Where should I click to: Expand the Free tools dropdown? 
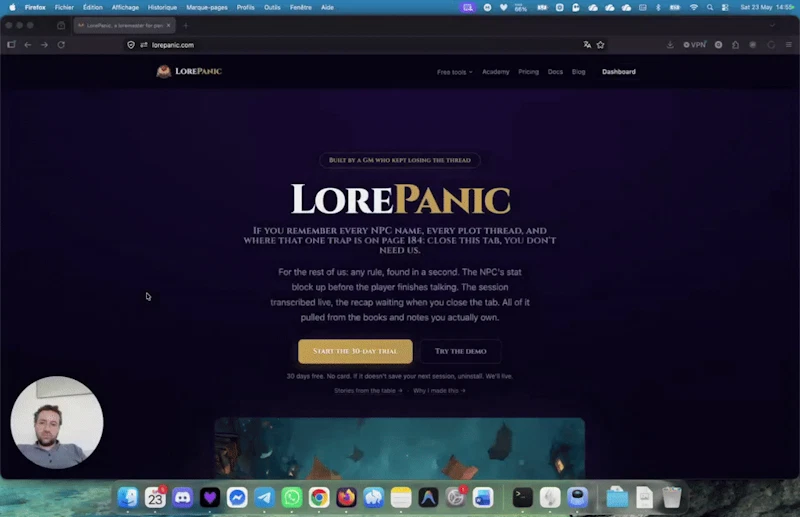coord(455,72)
